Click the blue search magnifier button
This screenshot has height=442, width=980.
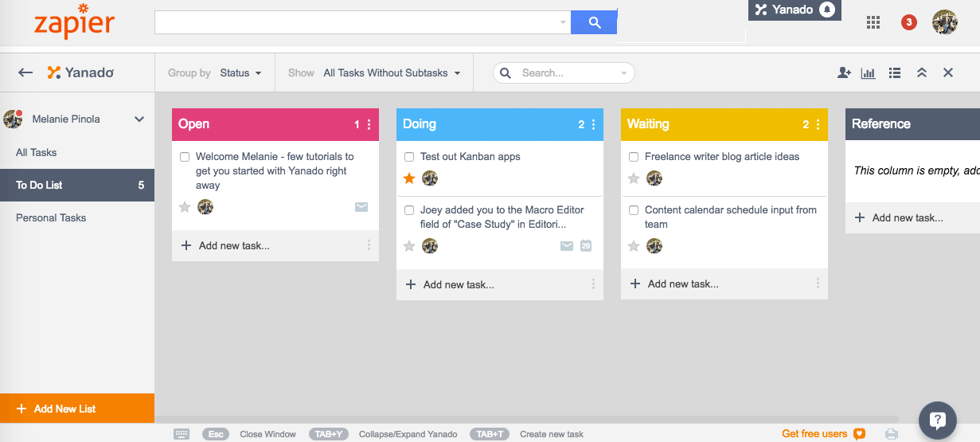pyautogui.click(x=594, y=22)
